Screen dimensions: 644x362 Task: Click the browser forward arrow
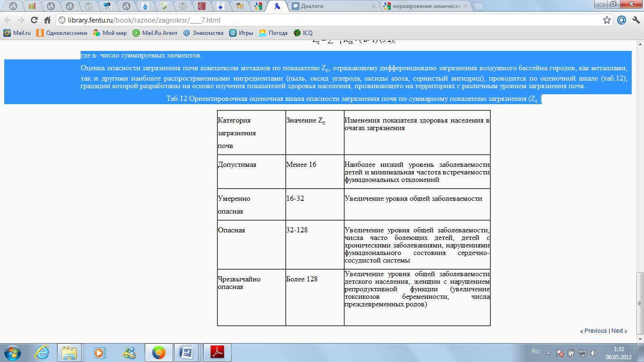click(x=21, y=20)
